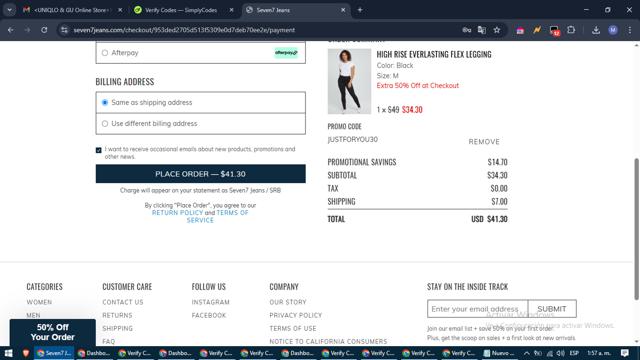This screenshot has height=360, width=640.
Task: Open the Terms of Service link
Action: (217, 216)
